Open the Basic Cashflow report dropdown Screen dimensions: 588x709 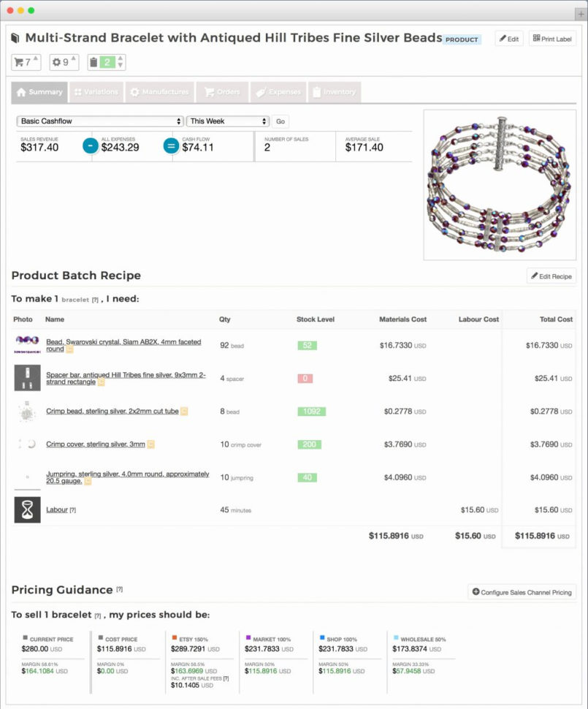(x=100, y=121)
